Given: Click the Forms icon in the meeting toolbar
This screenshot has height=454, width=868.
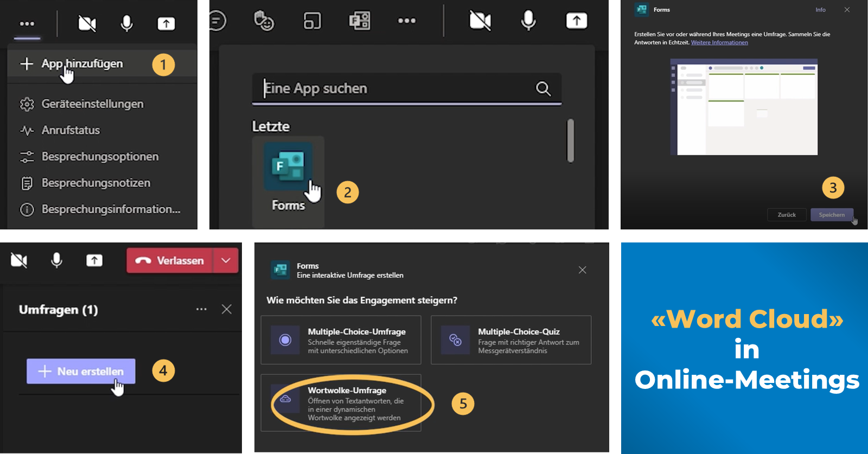Looking at the screenshot, I should point(359,21).
